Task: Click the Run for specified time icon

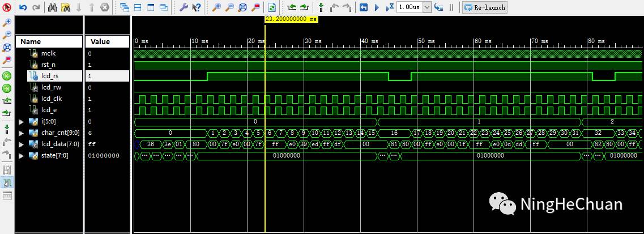Action: (x=389, y=7)
